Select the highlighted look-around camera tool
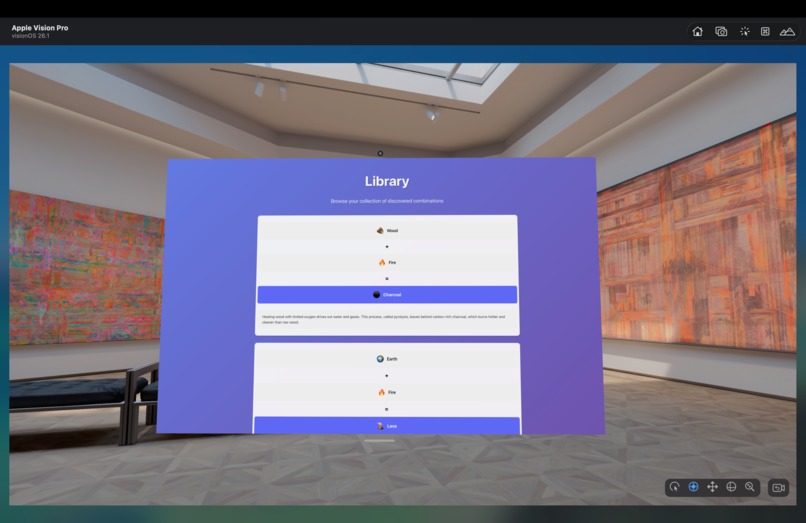 (x=693, y=486)
